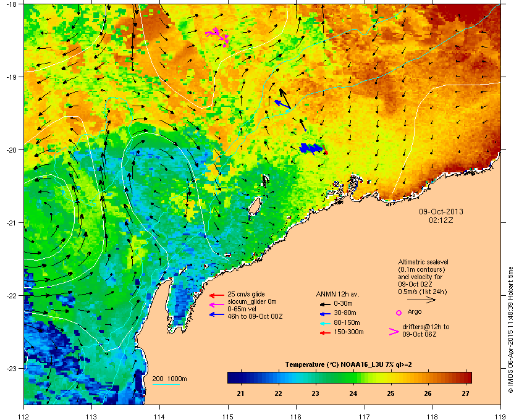Click the cyan 22.5°C colorbar region

297,377
